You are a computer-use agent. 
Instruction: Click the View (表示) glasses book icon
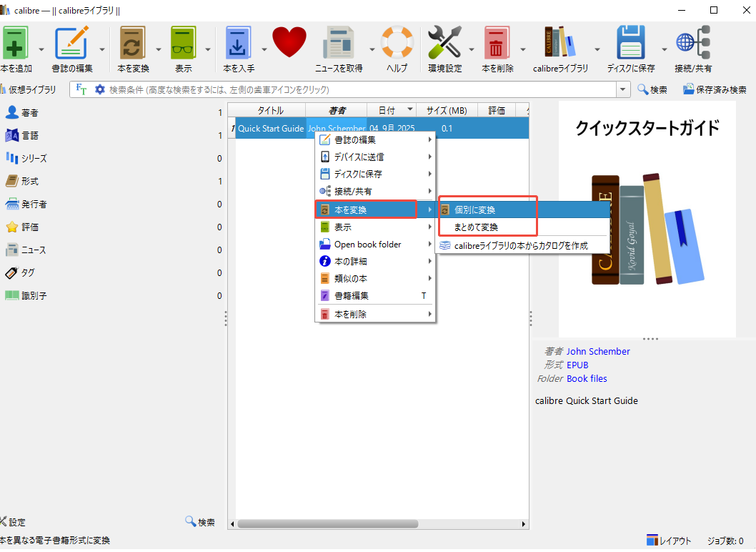[x=183, y=43]
